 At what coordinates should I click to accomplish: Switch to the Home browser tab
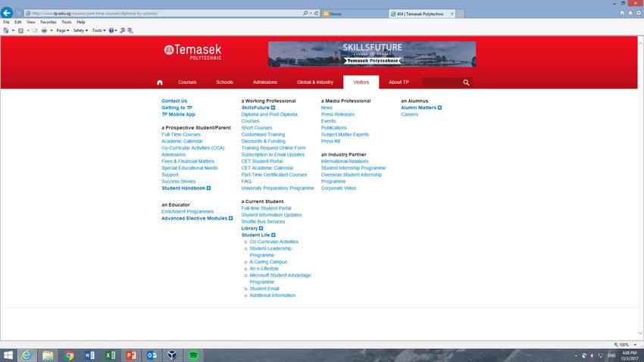coord(354,14)
